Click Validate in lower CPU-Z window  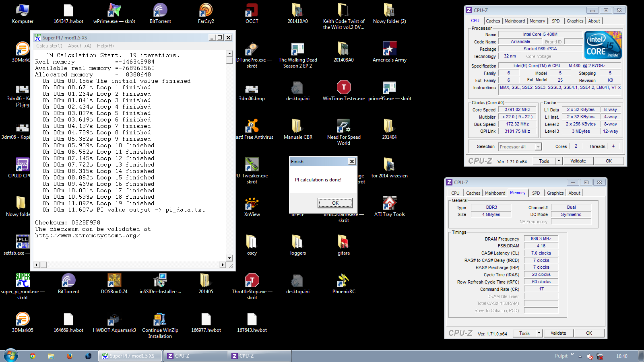tap(558, 333)
